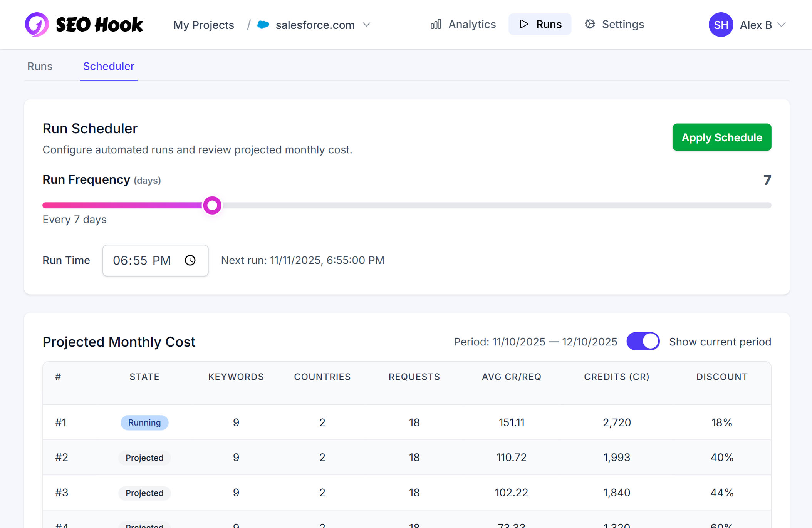Click the Running status badge on run #1
The image size is (812, 528).
[144, 422]
